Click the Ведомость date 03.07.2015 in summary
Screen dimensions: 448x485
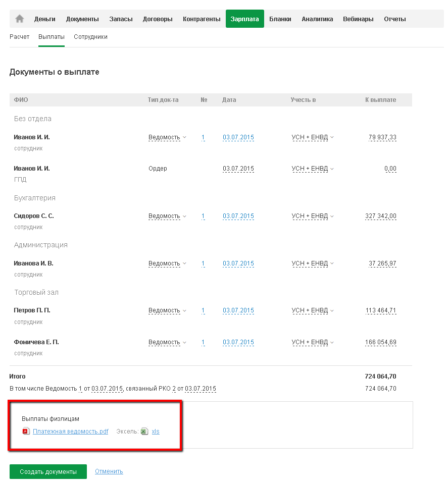(x=107, y=389)
